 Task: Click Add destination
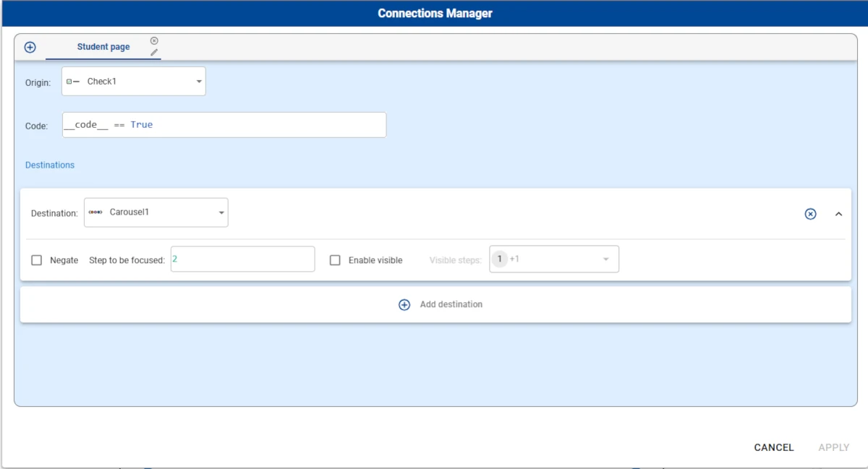[x=441, y=305]
